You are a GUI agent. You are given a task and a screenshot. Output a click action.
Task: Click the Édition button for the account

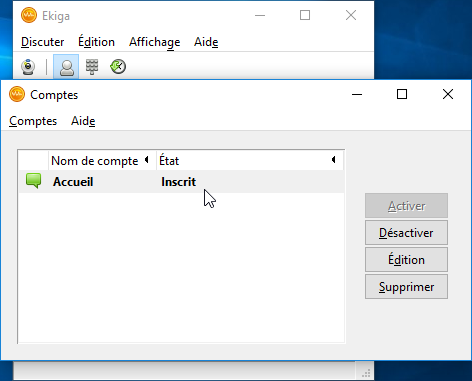[x=406, y=260]
